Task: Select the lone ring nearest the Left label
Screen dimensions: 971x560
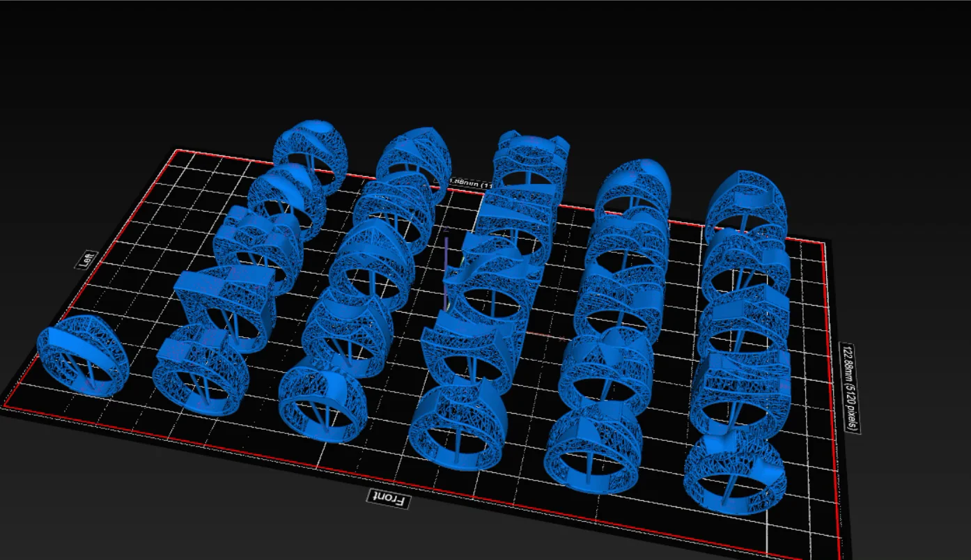Action: (84, 355)
